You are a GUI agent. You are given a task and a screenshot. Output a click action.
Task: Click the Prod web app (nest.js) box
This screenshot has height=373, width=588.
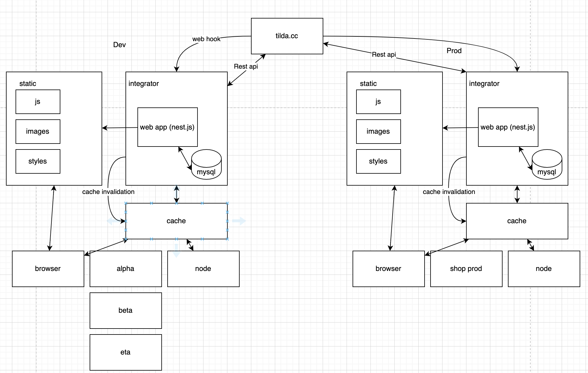(x=508, y=127)
